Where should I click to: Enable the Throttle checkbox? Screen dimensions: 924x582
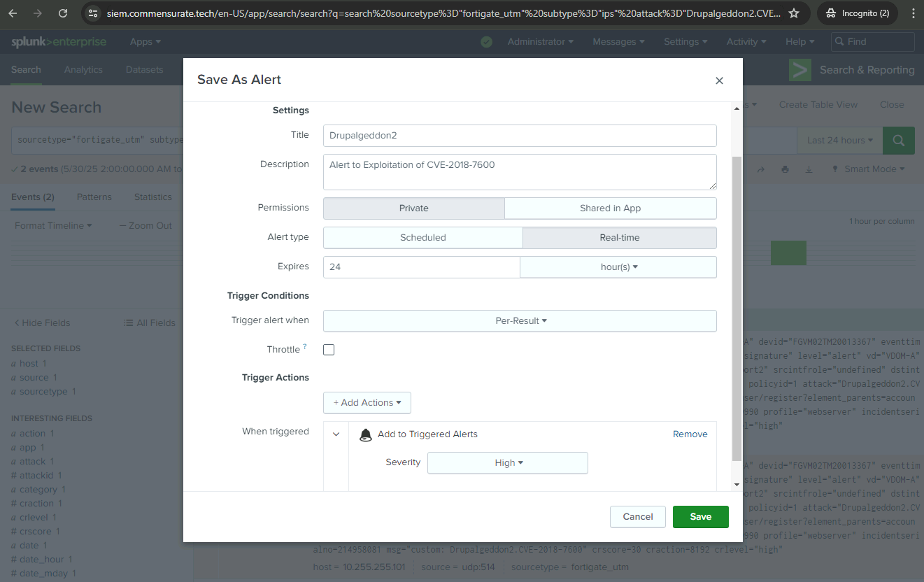tap(329, 350)
